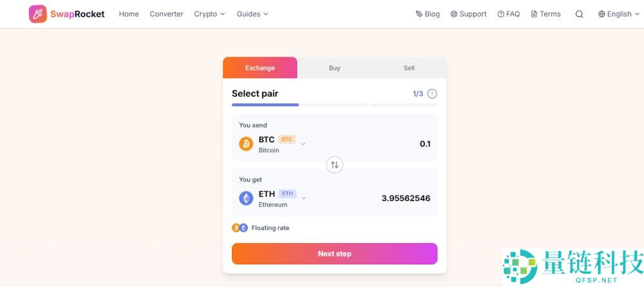The width and height of the screenshot is (644, 287).
Task: Click the floating rate coin pair icon
Action: coord(240,228)
